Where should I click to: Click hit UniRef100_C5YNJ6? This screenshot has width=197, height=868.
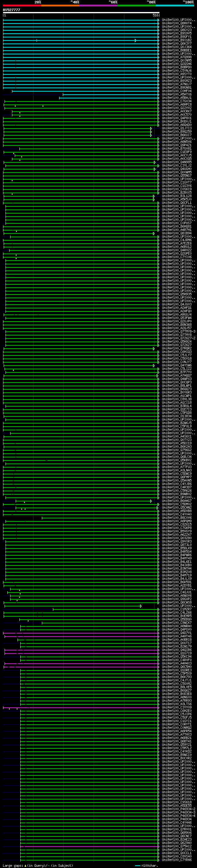pos(176,71)
